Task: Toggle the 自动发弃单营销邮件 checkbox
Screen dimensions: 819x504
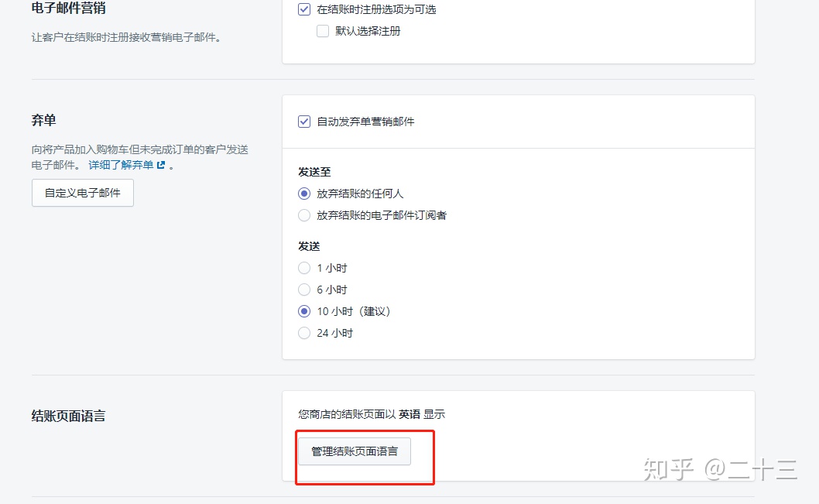Action: click(x=304, y=122)
